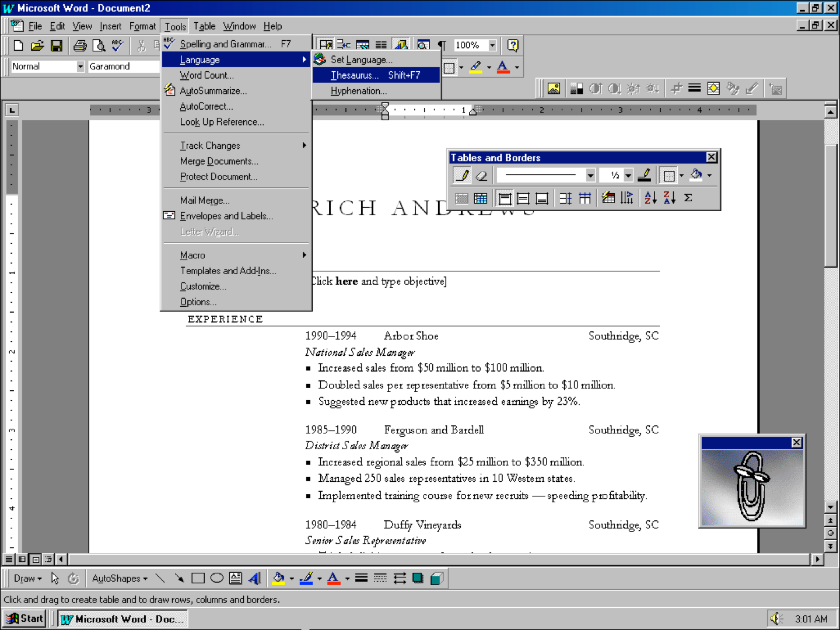Click the 3-D effect icon

pos(437,579)
